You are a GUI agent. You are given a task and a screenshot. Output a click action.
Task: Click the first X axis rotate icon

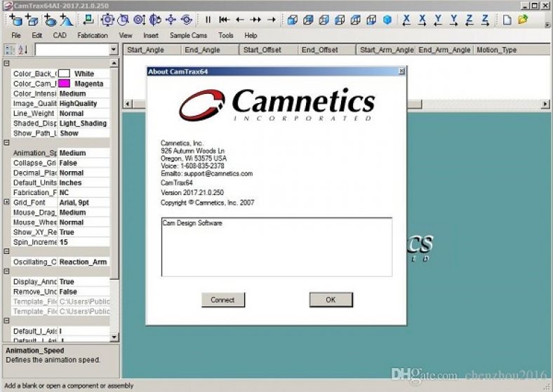click(x=406, y=20)
